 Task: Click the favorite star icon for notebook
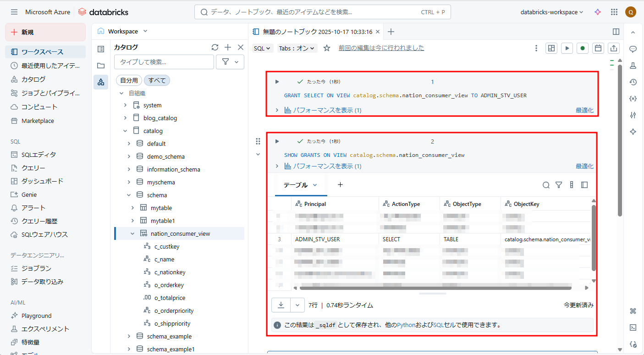pyautogui.click(x=327, y=48)
